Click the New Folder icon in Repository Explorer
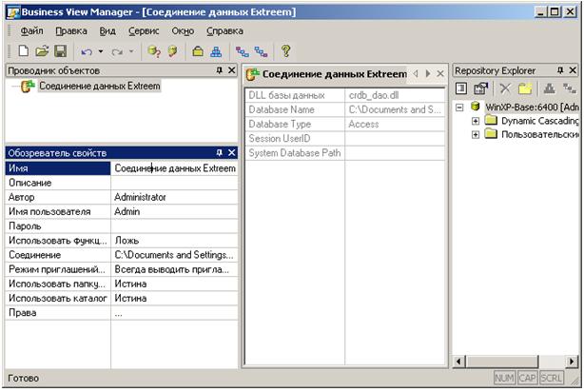The image size is (584, 392). [x=523, y=88]
